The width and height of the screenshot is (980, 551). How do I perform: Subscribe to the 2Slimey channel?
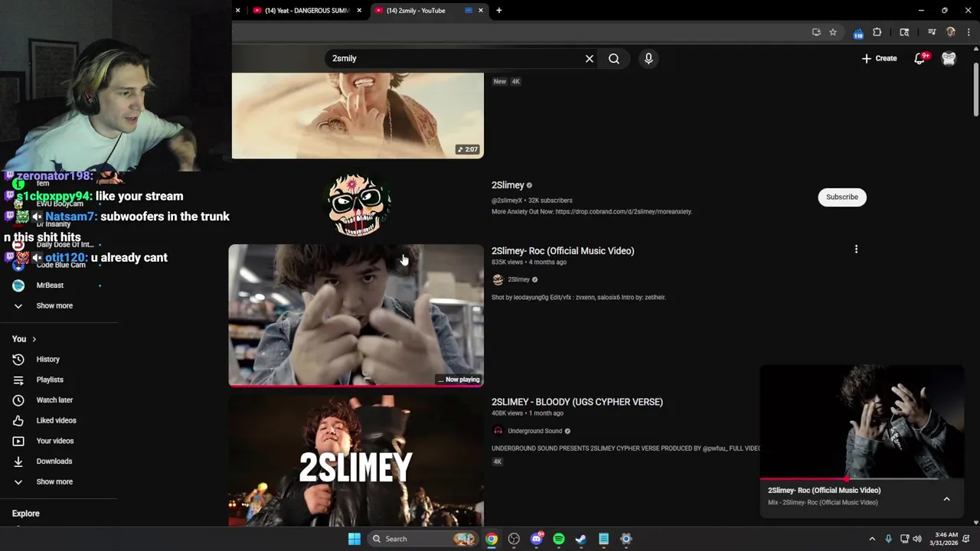point(842,197)
